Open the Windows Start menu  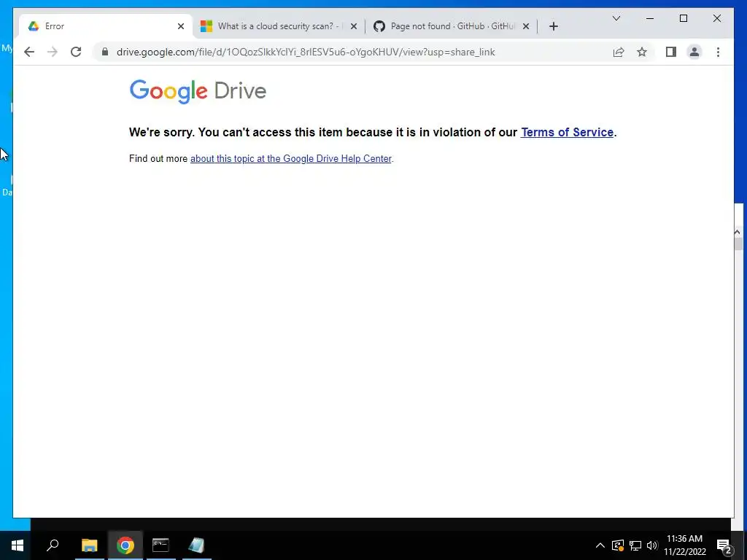coord(18,545)
